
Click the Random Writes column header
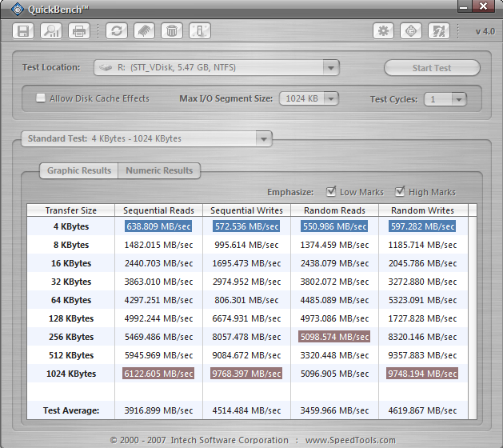[422, 210]
